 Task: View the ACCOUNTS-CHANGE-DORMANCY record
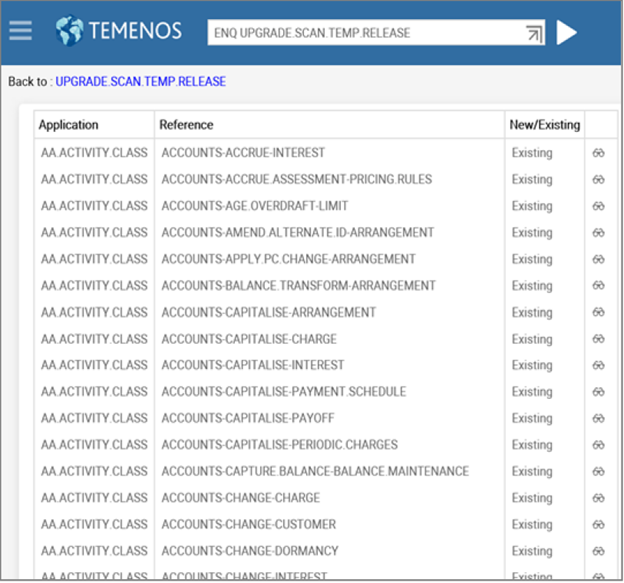tap(599, 551)
